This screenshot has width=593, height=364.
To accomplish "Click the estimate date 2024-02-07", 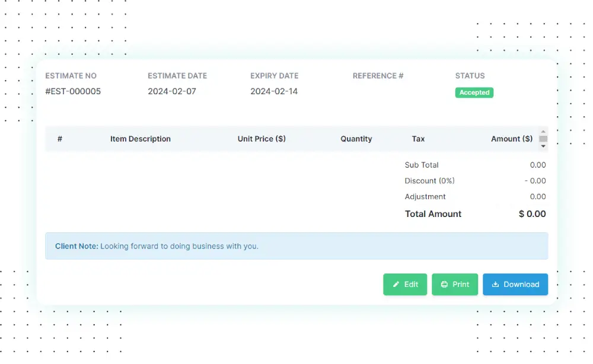I will [x=172, y=91].
